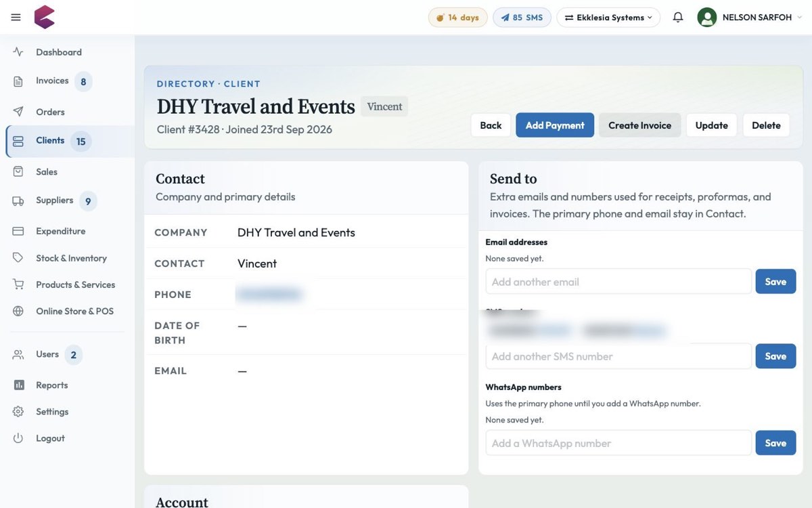
Task: Click the Users people icon
Action: [x=18, y=354]
